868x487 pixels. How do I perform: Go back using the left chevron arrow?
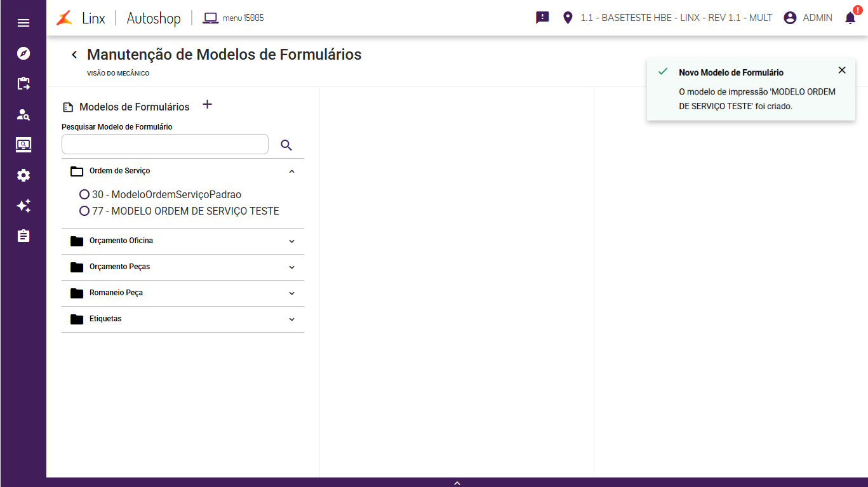[74, 55]
